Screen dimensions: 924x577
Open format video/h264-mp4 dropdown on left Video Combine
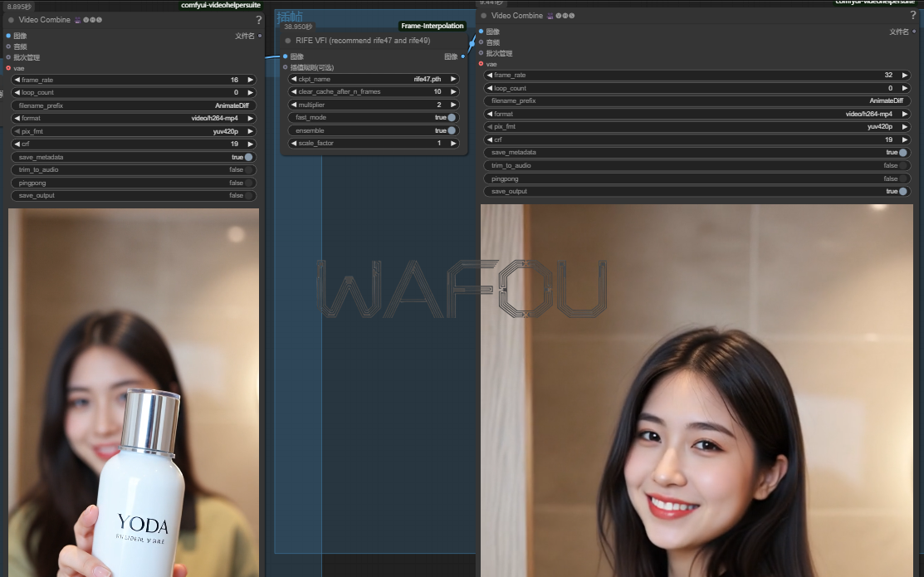tap(134, 118)
